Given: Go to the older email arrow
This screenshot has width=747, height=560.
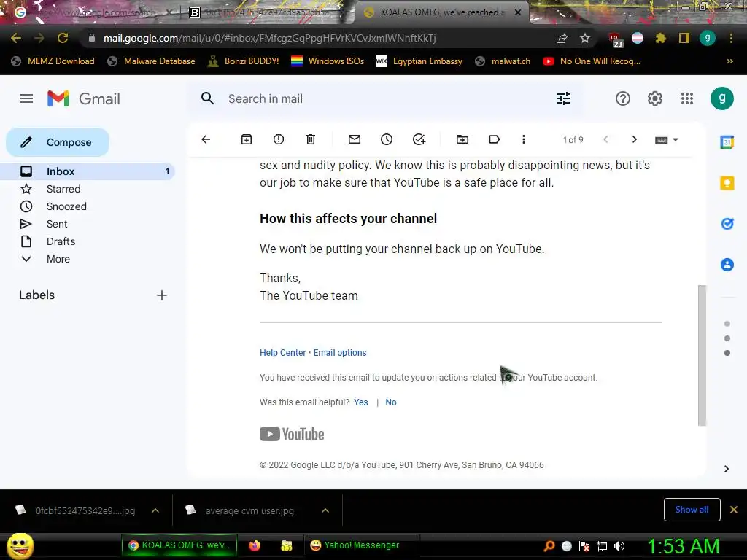Looking at the screenshot, I should 634,139.
